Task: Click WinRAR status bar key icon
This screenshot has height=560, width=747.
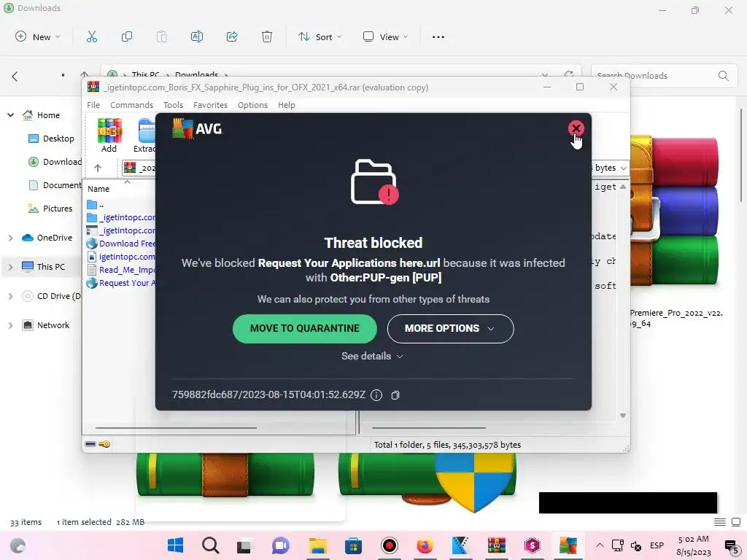Action: (105, 444)
